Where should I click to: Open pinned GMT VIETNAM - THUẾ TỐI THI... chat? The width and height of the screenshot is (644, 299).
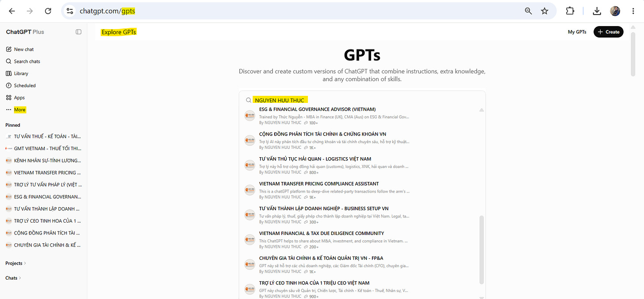[x=43, y=148]
